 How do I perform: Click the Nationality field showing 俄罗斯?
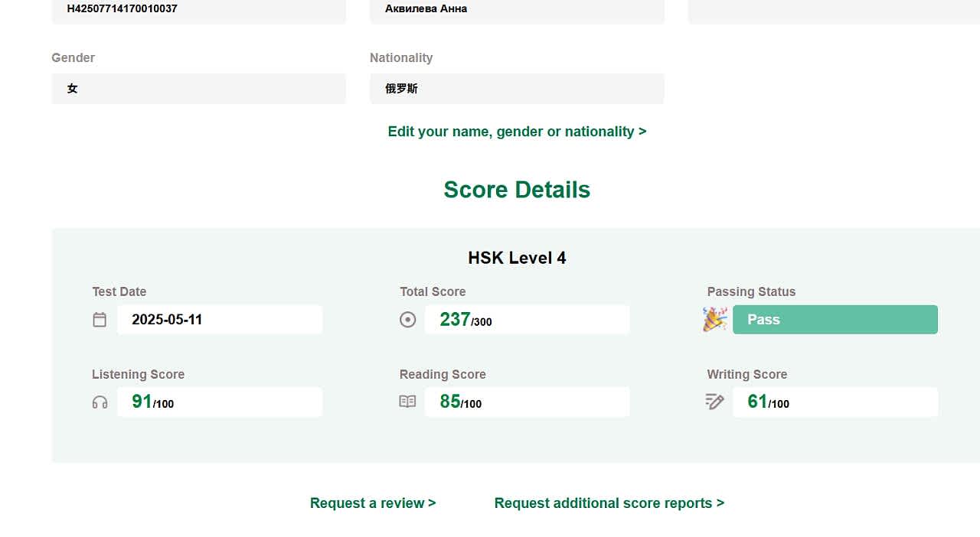pos(517,89)
